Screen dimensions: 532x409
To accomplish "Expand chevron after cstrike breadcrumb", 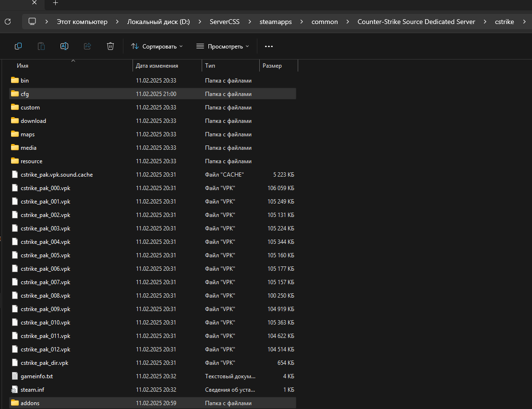I will [524, 22].
